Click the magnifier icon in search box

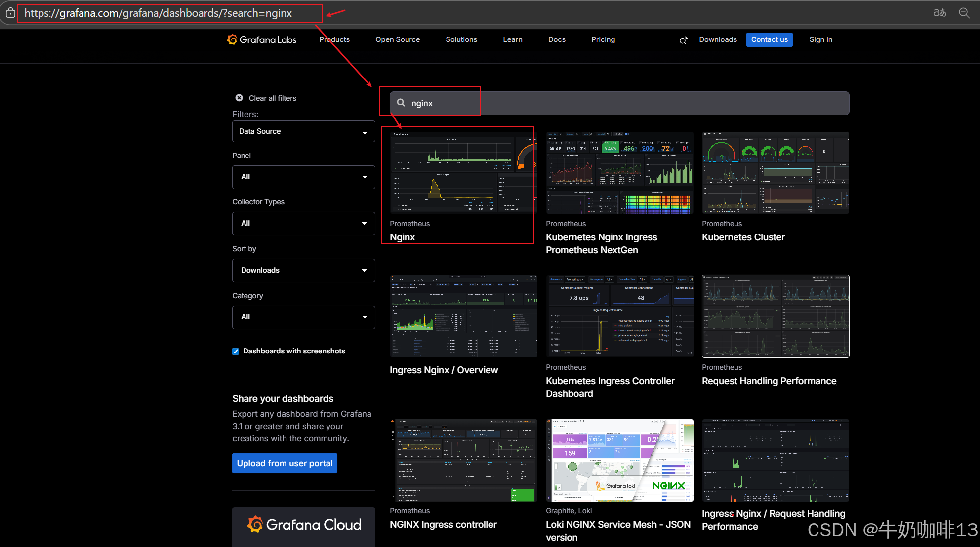pos(401,103)
